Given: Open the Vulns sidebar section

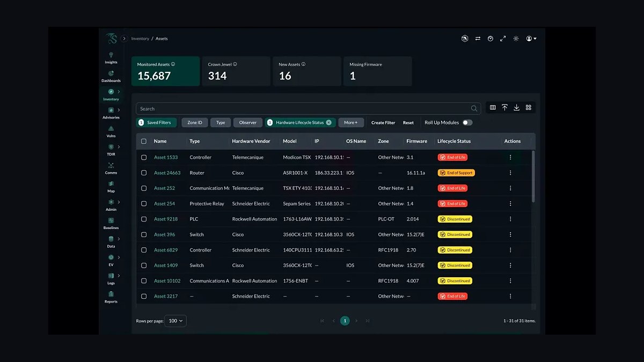Looking at the screenshot, I should pyautogui.click(x=111, y=131).
